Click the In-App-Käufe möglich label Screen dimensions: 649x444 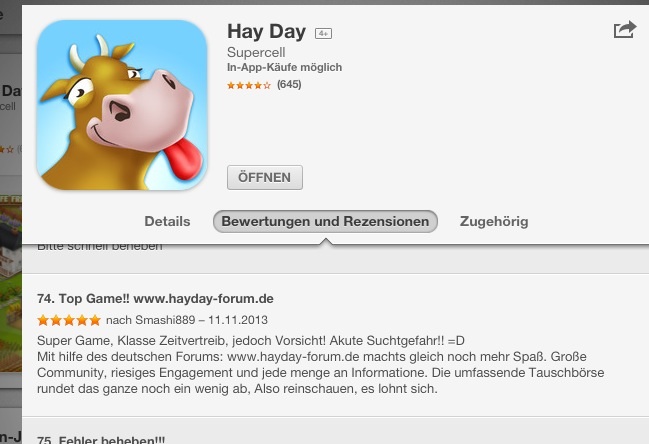pyautogui.click(x=284, y=67)
